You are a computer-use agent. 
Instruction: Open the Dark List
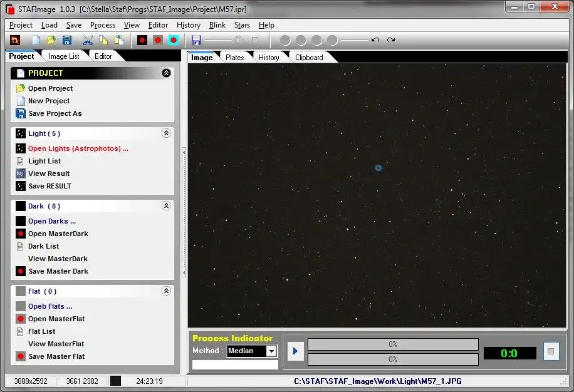(43, 246)
